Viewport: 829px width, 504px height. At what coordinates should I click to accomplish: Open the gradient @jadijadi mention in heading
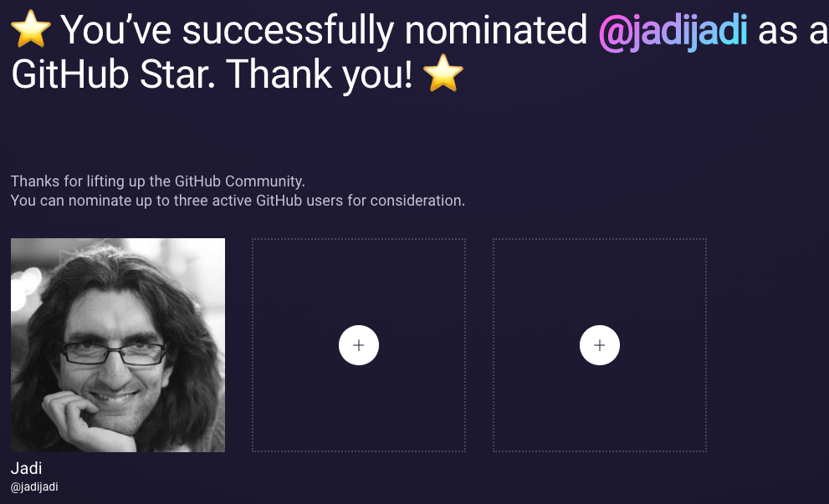(673, 31)
